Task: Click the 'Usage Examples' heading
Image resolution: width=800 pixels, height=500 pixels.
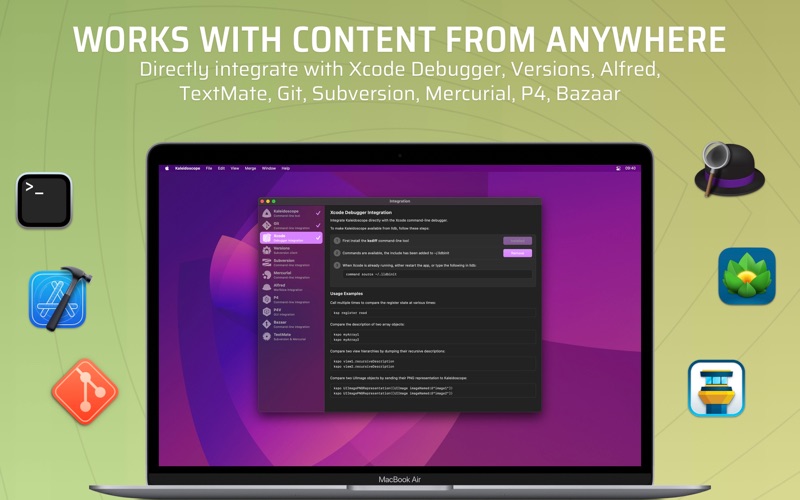Action: (346, 293)
